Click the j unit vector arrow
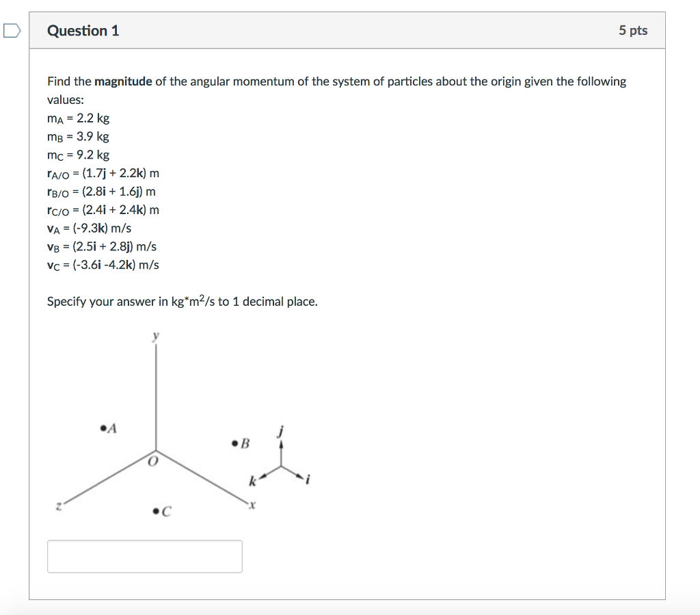 click(281, 447)
